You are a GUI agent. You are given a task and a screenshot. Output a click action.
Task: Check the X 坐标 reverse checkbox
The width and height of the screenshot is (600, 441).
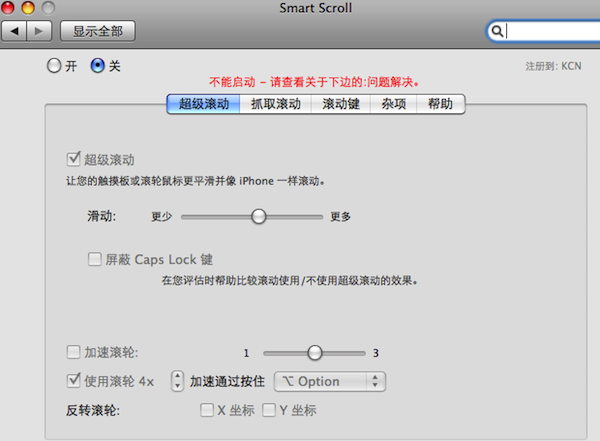pyautogui.click(x=207, y=410)
